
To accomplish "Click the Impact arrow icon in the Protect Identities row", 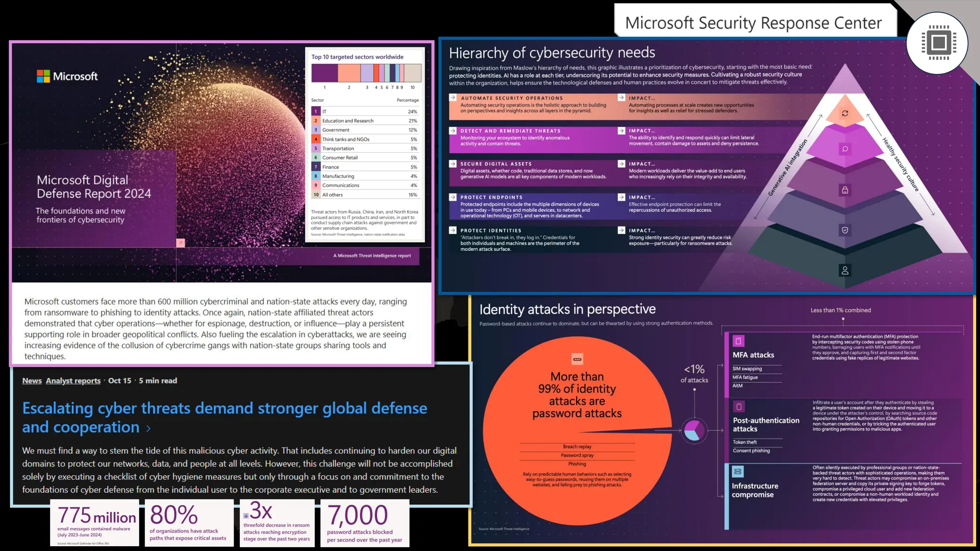I will (x=621, y=230).
